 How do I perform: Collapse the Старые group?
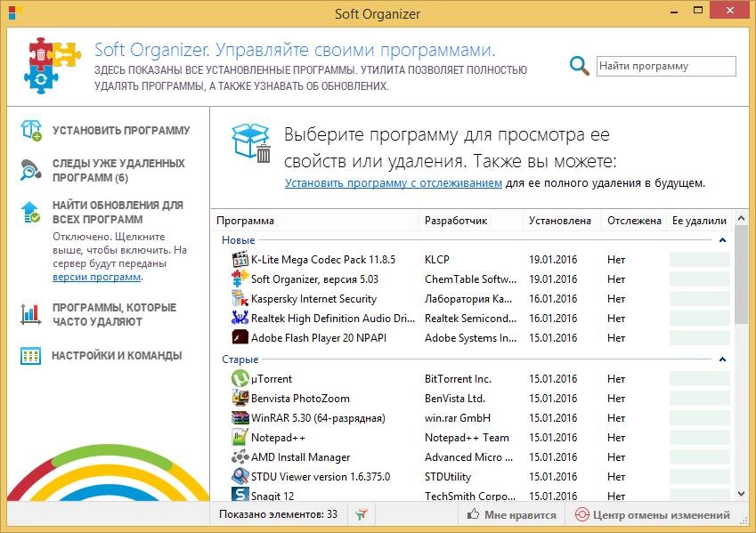tap(722, 359)
